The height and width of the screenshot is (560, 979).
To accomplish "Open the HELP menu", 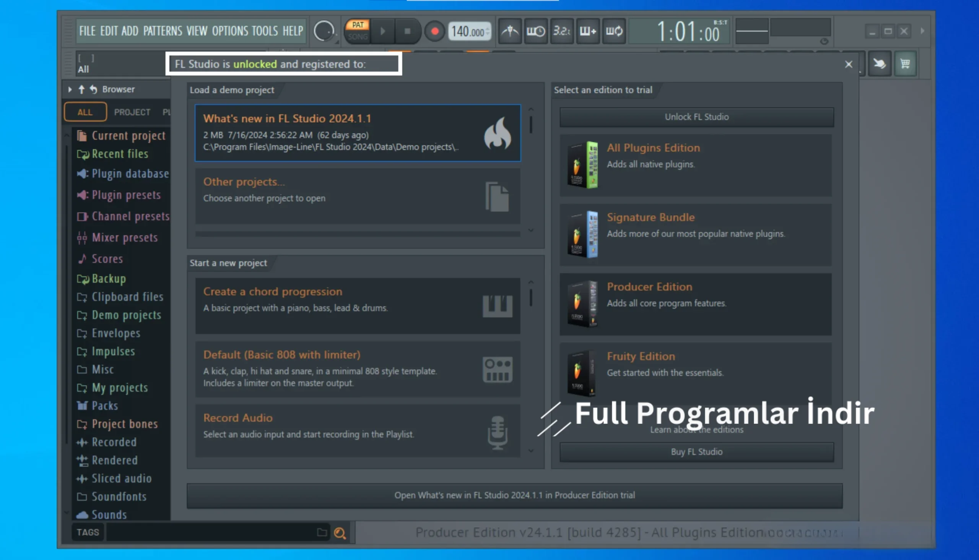I will click(293, 31).
